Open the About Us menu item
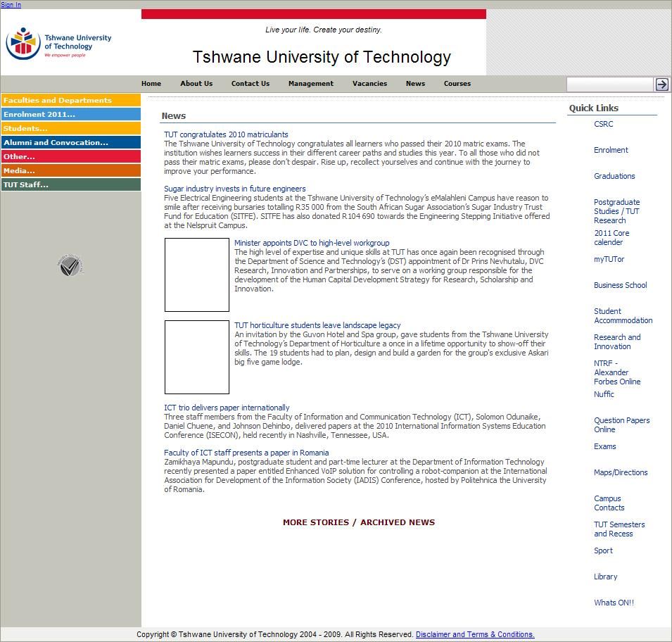 tap(196, 84)
